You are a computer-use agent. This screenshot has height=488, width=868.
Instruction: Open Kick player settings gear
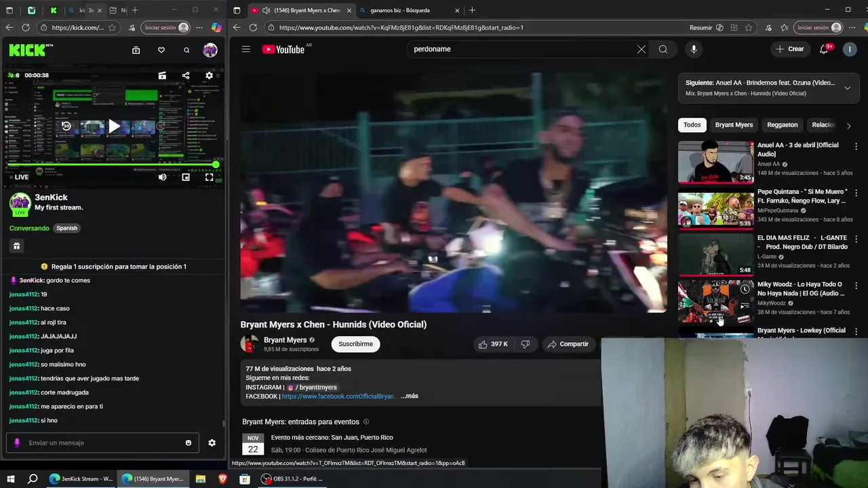coord(209,75)
